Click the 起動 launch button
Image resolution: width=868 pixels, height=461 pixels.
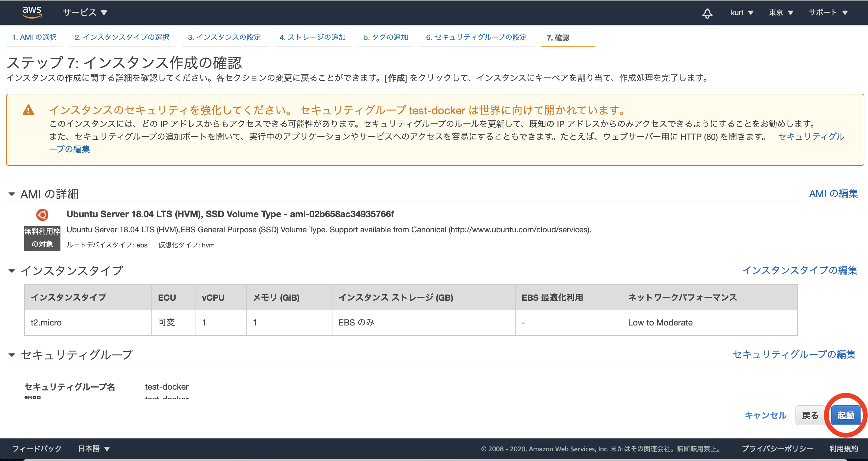(x=846, y=415)
